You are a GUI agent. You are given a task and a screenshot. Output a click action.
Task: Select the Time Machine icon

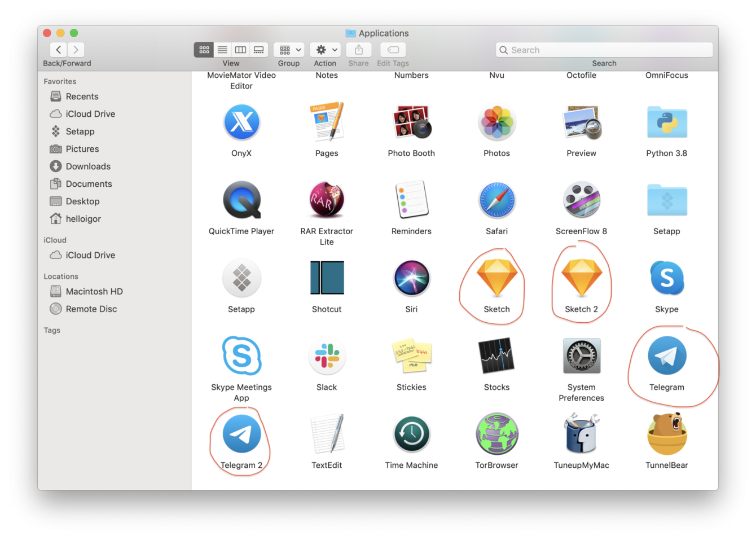pyautogui.click(x=412, y=434)
